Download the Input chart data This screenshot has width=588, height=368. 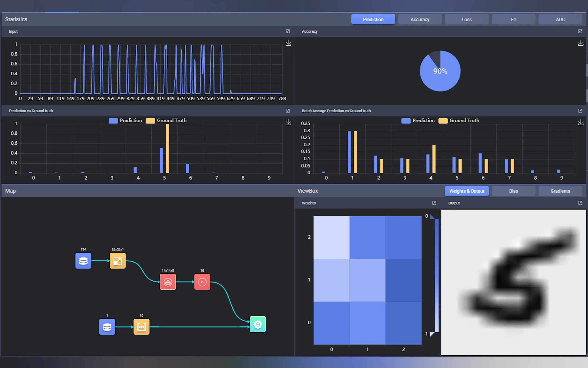(x=288, y=43)
